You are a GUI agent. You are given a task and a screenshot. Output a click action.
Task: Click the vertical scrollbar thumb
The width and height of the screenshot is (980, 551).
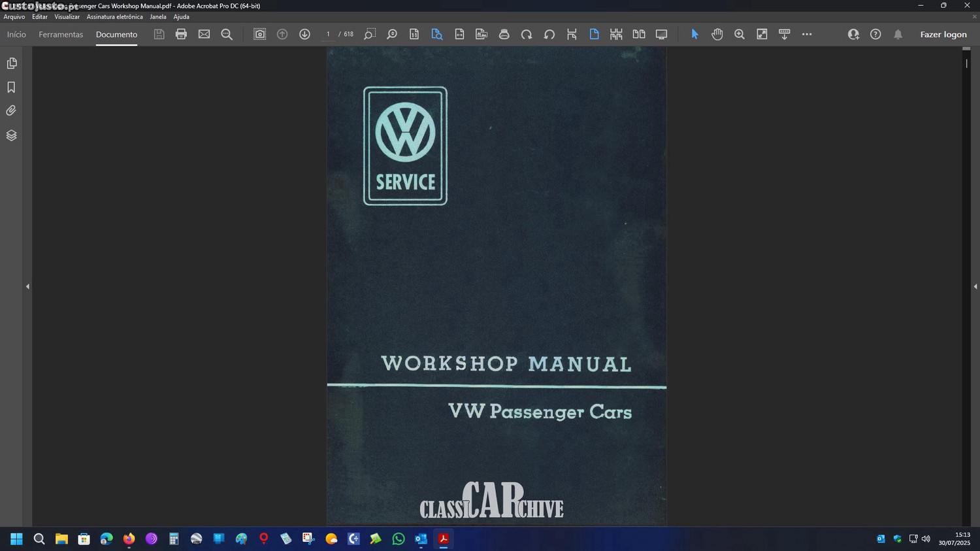[x=966, y=63]
